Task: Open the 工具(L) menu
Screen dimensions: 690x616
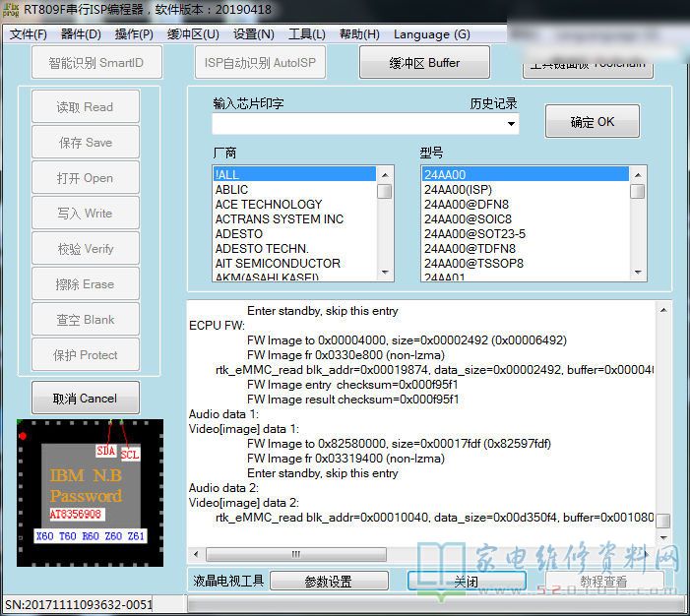Action: tap(307, 34)
